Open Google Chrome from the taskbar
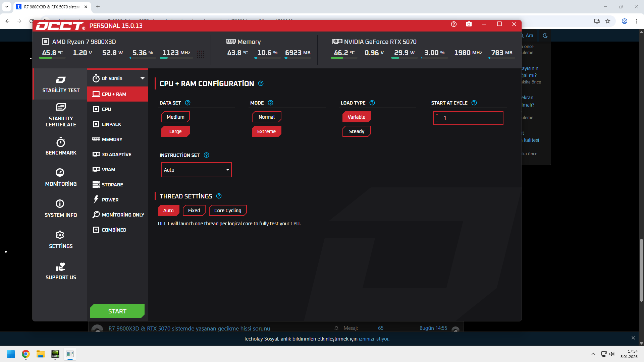This screenshot has height=362, width=644. coord(26,354)
